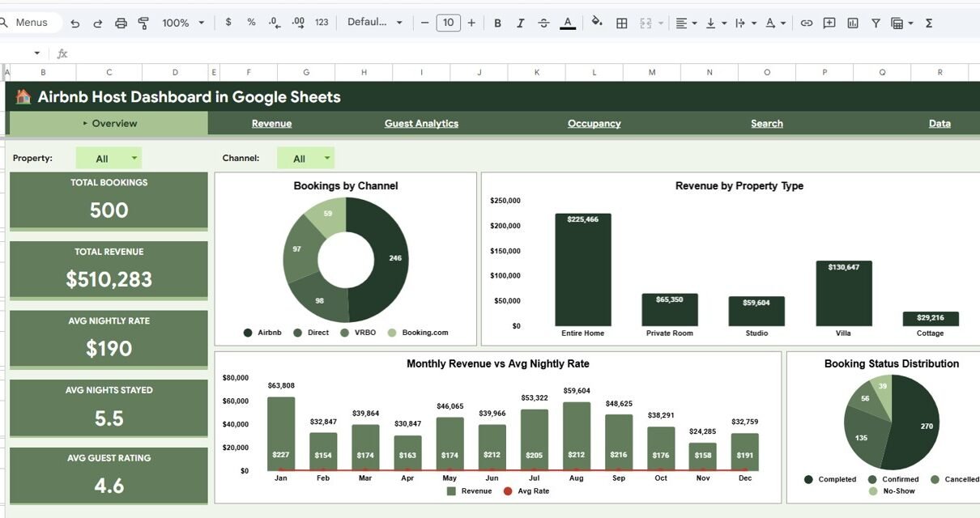Open the Property filter dropdown

pyautogui.click(x=109, y=159)
